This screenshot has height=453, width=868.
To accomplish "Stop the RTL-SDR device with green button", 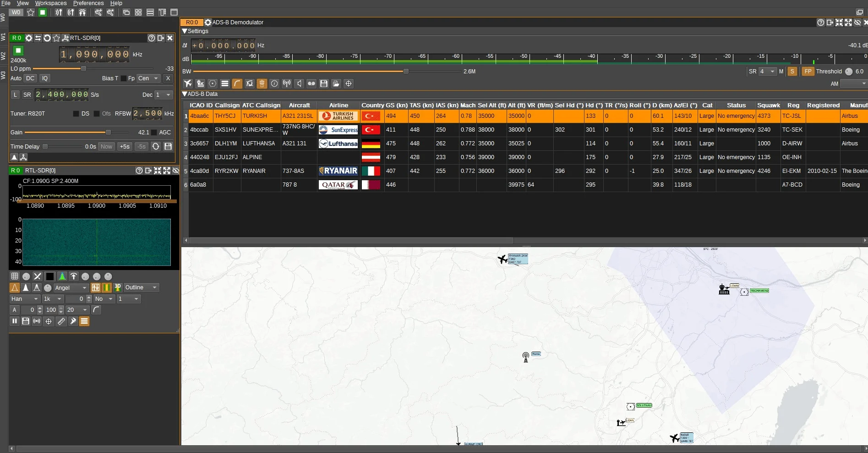I will tap(18, 50).
